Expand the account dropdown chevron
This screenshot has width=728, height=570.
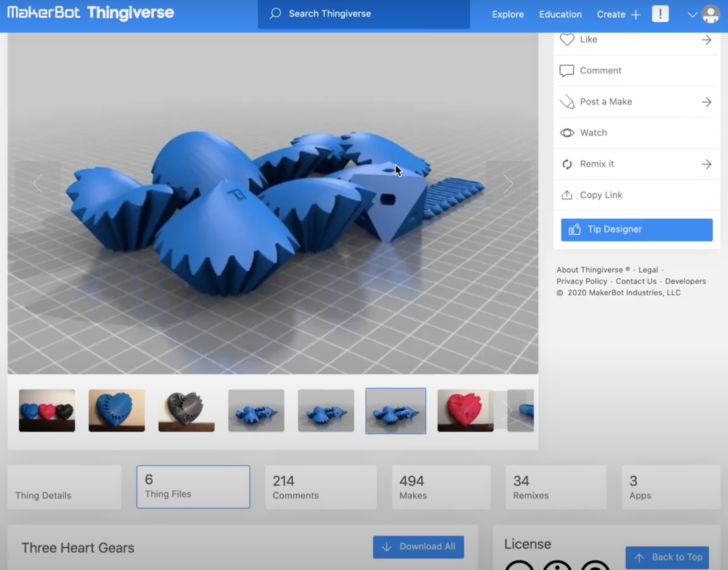point(692,15)
